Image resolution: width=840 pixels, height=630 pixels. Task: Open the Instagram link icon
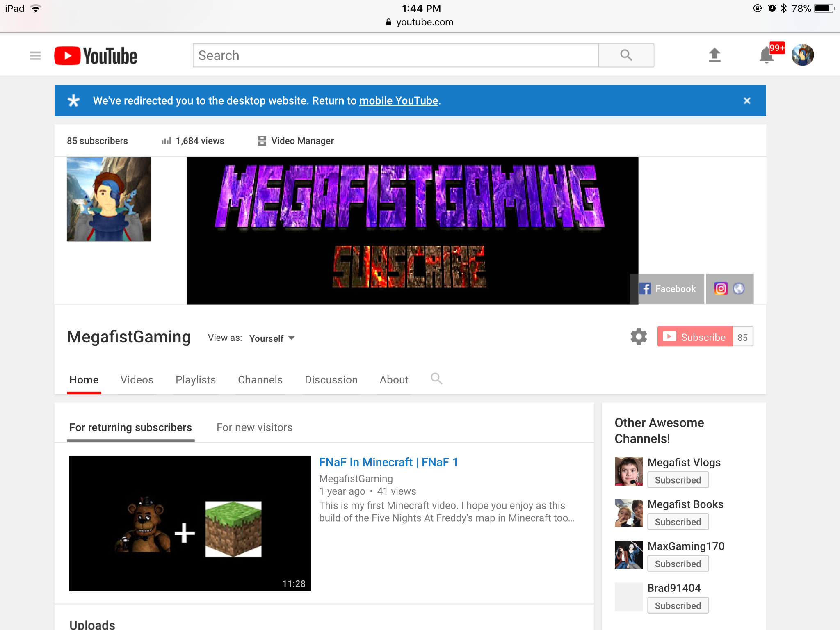pos(721,289)
